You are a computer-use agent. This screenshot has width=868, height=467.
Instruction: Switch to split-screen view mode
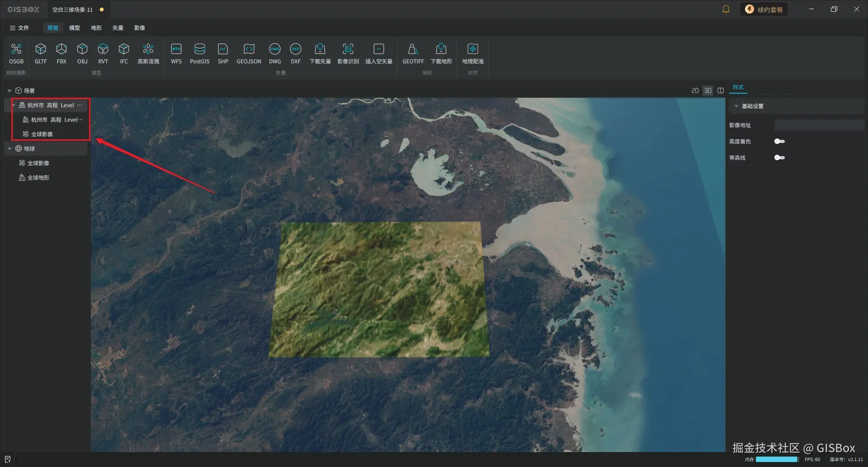point(721,91)
